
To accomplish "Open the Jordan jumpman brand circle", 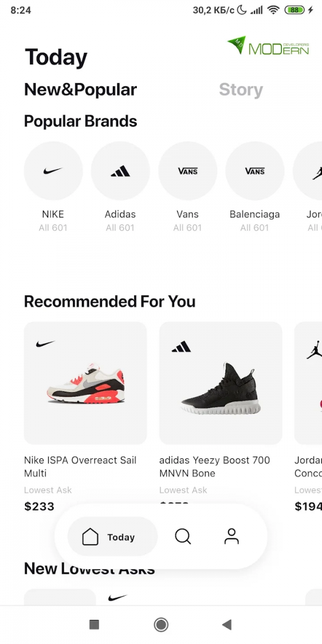I will coord(308,171).
